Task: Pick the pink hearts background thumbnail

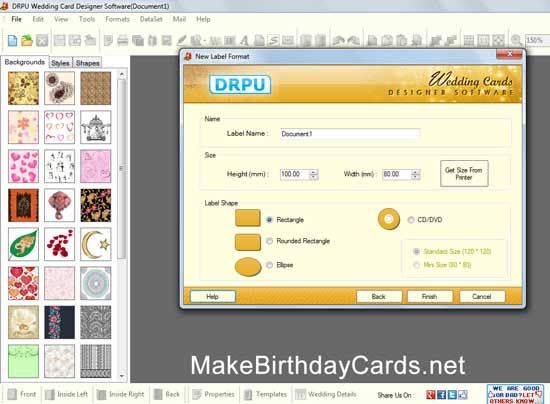Action: (24, 166)
